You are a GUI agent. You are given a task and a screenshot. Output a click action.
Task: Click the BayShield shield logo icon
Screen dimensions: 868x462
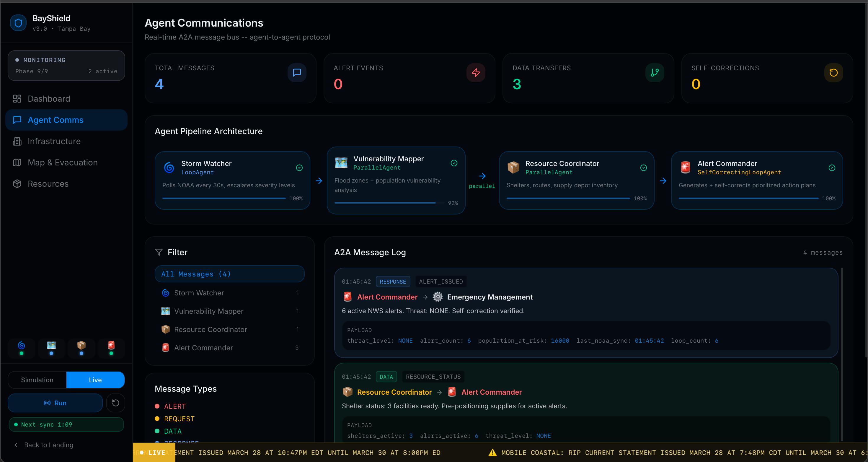18,23
